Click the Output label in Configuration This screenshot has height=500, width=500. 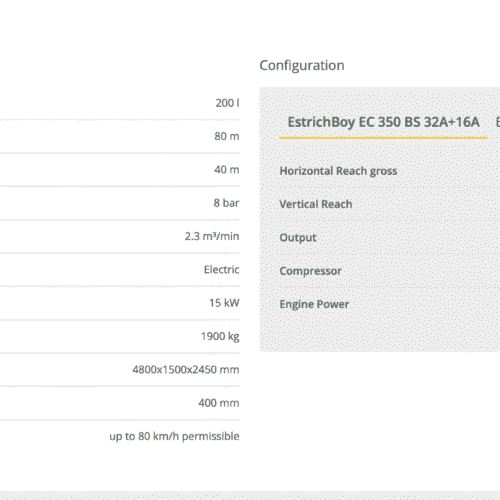(298, 238)
